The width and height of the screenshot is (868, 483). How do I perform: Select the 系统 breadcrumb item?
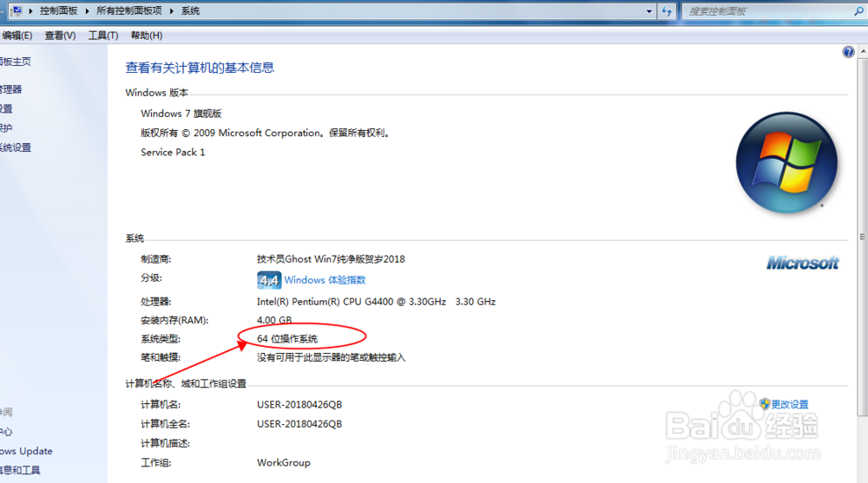point(190,11)
